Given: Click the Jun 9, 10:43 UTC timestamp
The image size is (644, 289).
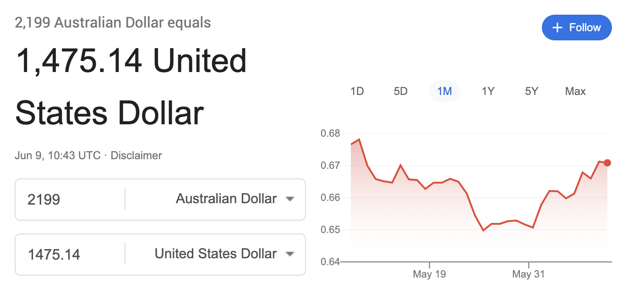Looking at the screenshot, I should (x=57, y=156).
